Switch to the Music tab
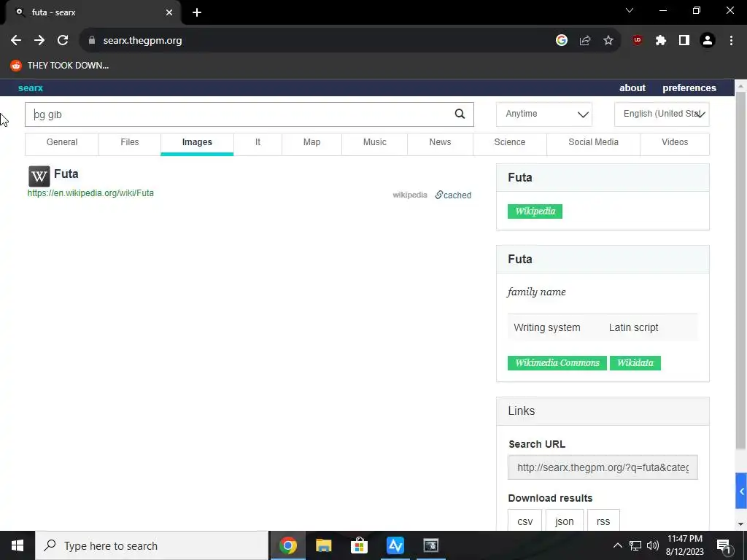The image size is (747, 560). [x=374, y=142]
